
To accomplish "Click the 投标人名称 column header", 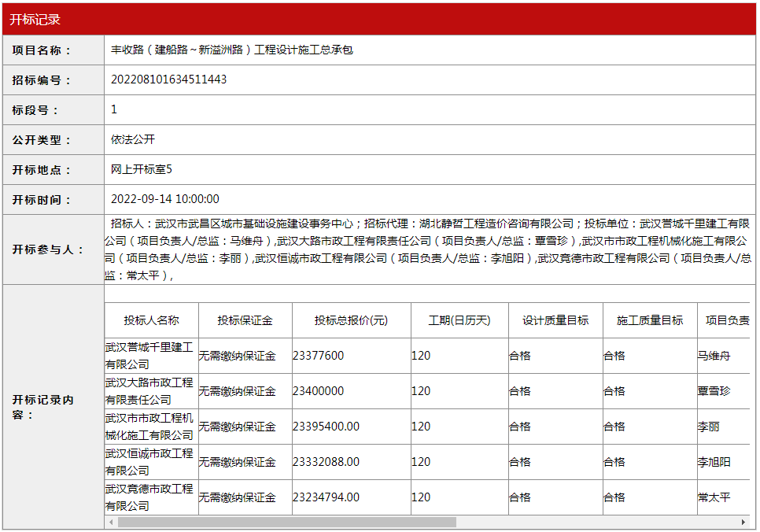I will pyautogui.click(x=151, y=320).
